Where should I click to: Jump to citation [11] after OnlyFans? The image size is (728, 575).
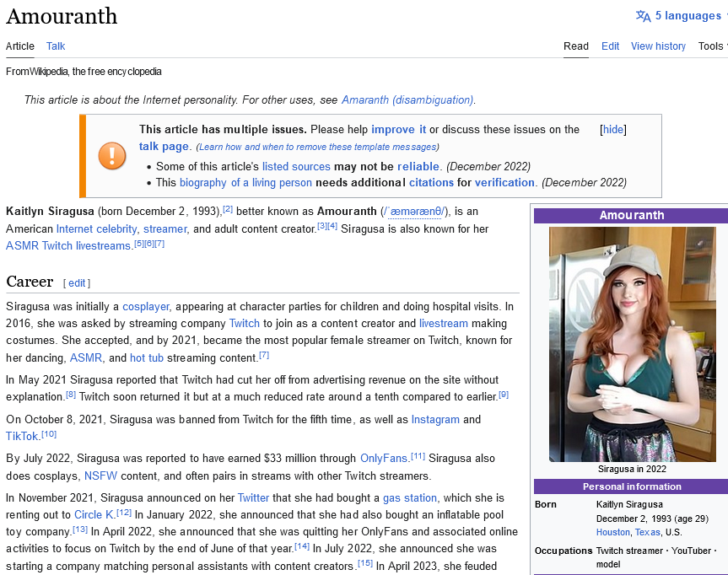pos(418,456)
